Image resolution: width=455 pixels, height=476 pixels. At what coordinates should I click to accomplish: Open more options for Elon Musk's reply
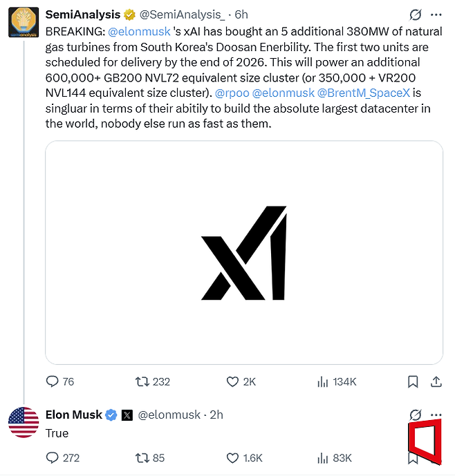coord(436,415)
